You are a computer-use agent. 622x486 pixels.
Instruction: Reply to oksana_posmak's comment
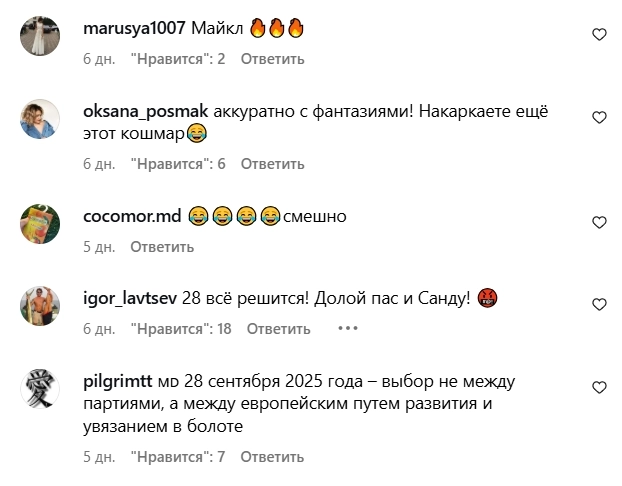click(273, 164)
